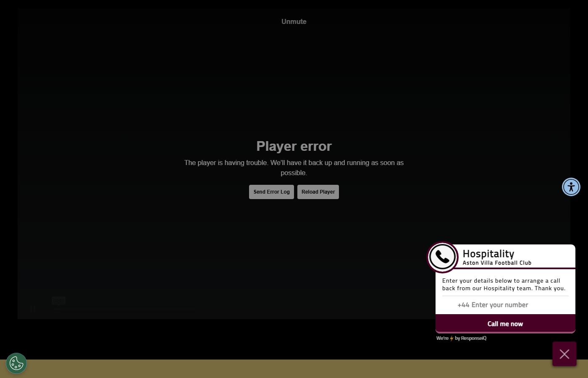The image size is (588, 378).
Task: Seek along the video progress bar
Action: (x=124, y=309)
